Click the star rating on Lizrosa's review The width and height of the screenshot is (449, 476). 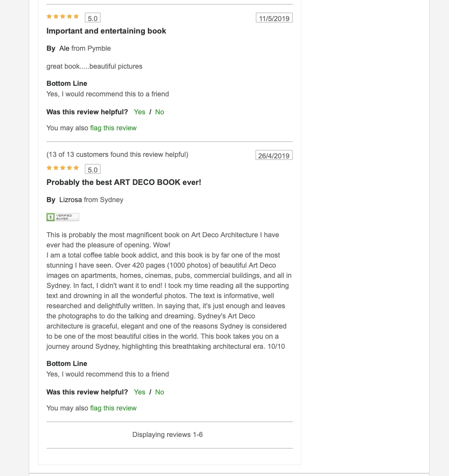63,168
